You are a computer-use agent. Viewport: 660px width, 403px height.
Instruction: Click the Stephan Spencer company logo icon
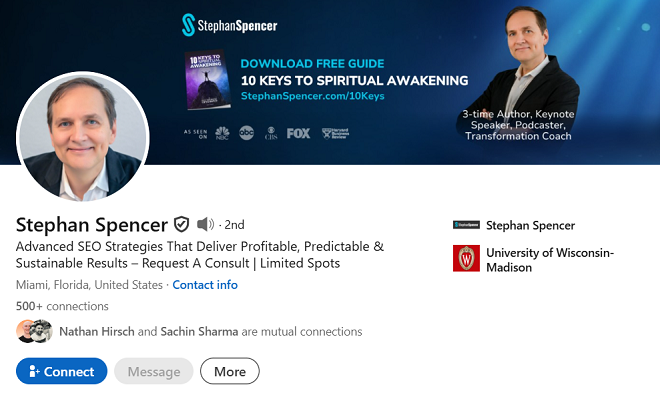466,225
